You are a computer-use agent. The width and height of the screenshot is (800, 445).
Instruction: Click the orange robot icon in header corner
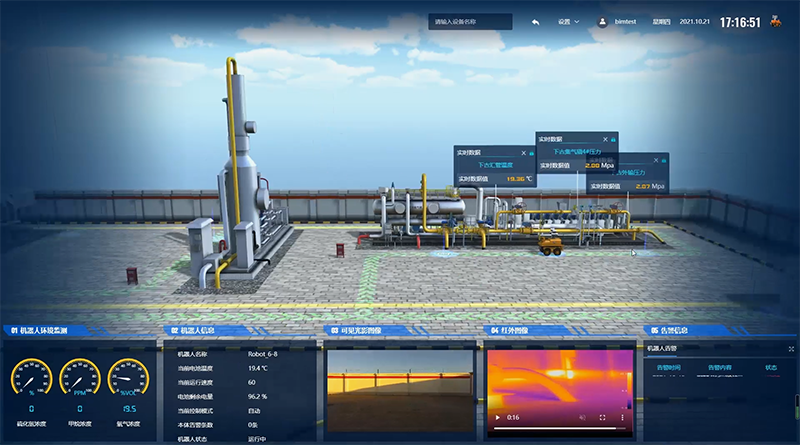(776, 21)
